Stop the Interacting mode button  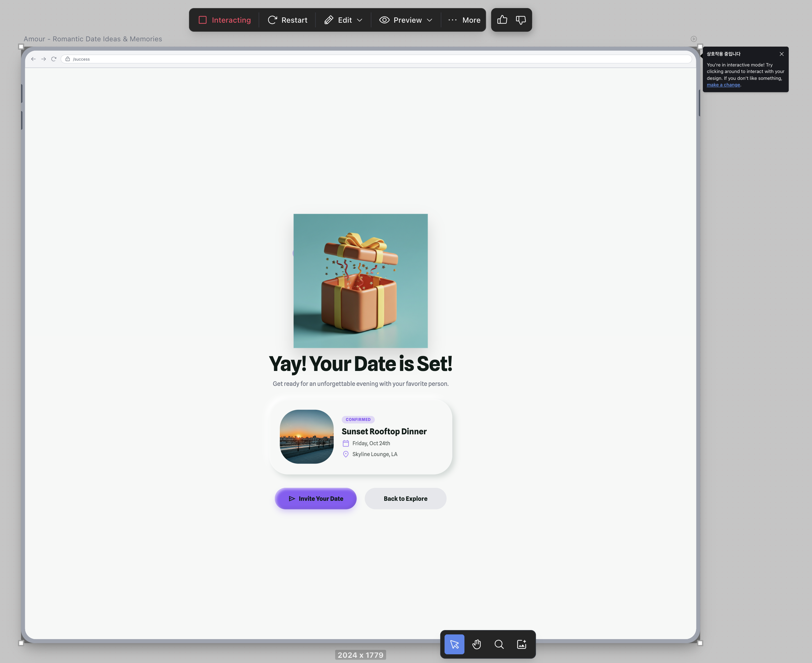225,20
